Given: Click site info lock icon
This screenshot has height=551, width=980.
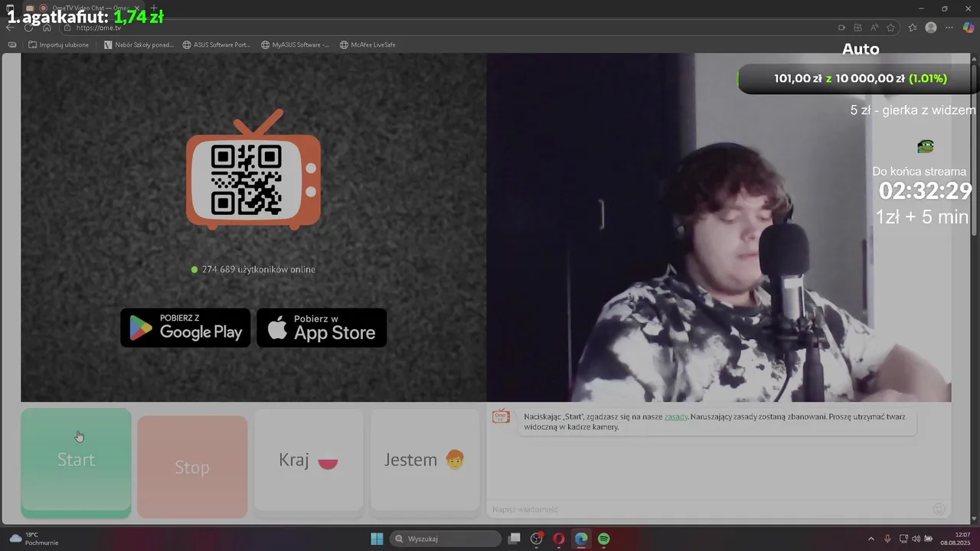Looking at the screenshot, I should (67, 28).
